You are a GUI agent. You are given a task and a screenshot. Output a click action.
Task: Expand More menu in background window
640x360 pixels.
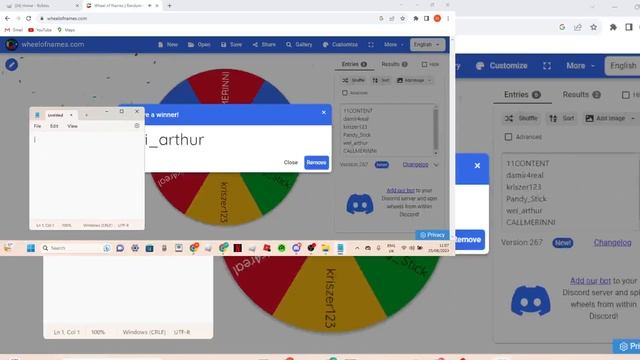pos(580,66)
